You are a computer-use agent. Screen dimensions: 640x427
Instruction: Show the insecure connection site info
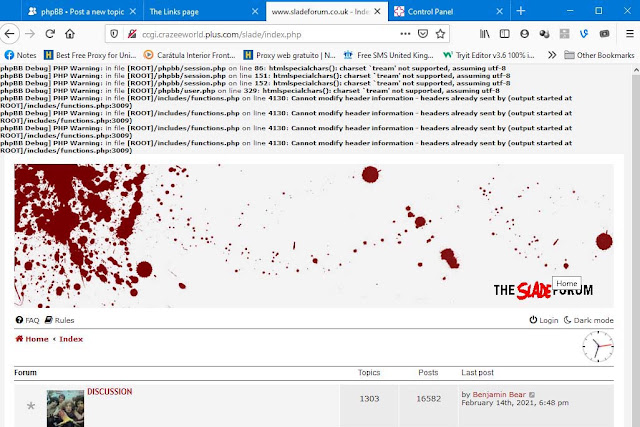point(131,34)
